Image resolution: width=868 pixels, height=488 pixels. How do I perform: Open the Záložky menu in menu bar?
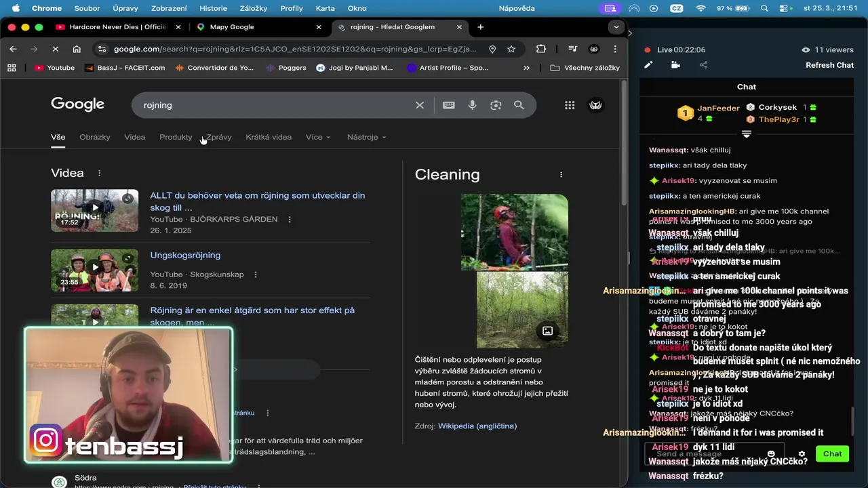(x=254, y=8)
